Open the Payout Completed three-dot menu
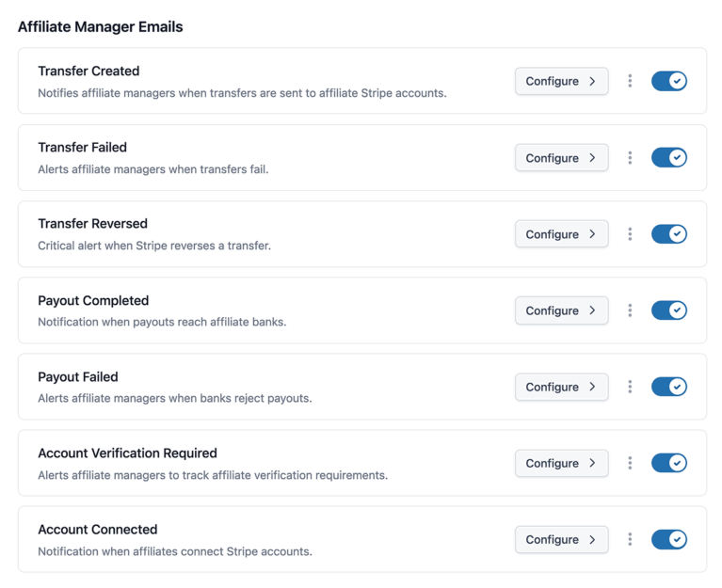Image resolution: width=722 pixels, height=588 pixels. [630, 310]
